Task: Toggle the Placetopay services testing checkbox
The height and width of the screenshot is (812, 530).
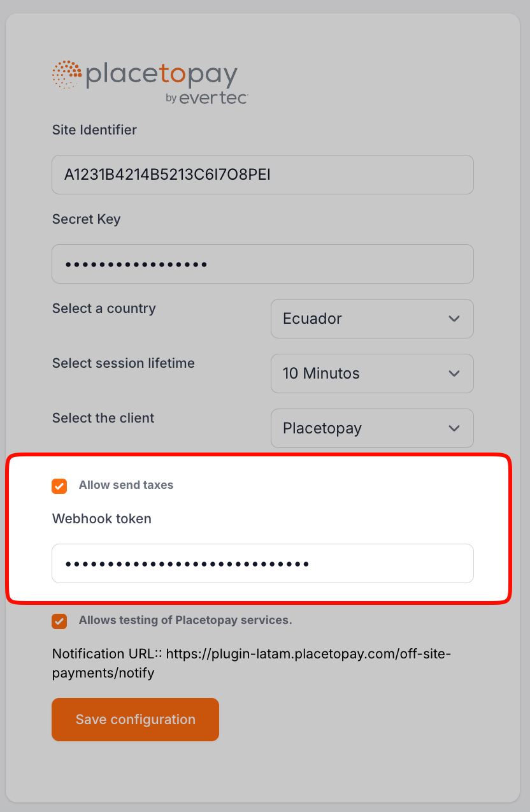Action: 59,621
